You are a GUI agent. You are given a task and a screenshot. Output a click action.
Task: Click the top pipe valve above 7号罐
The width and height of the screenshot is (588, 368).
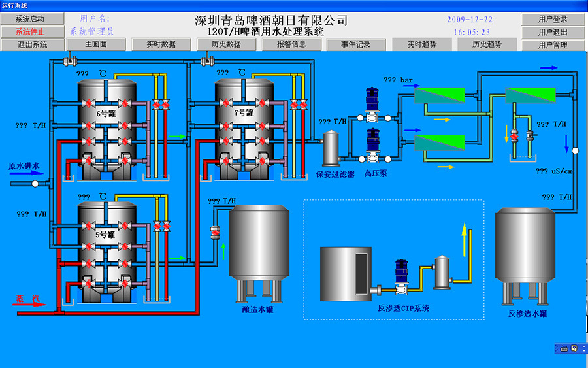207,60
